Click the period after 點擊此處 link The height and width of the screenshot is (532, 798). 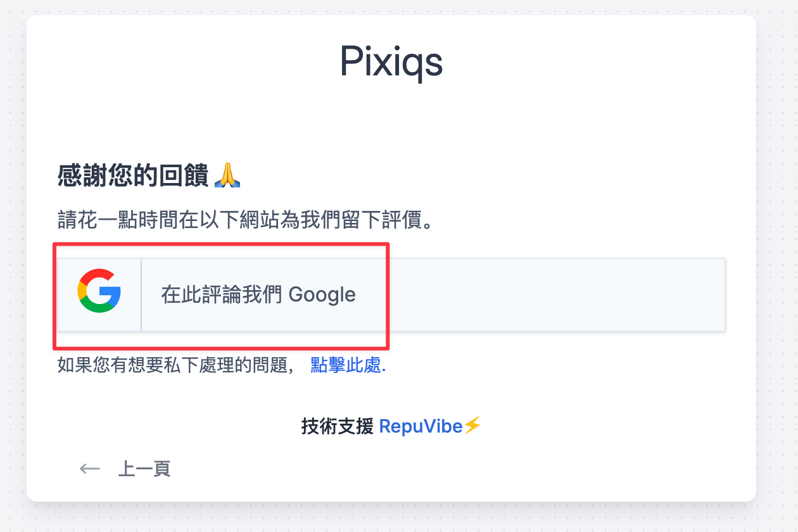click(x=384, y=366)
